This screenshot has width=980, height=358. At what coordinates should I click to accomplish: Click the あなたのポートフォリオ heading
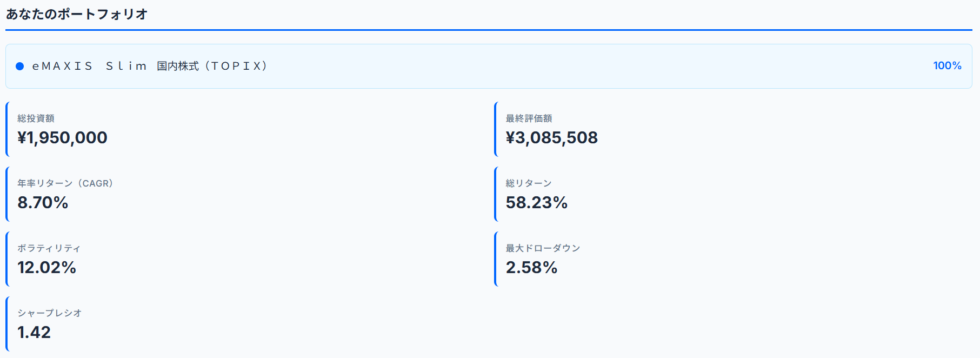click(77, 14)
